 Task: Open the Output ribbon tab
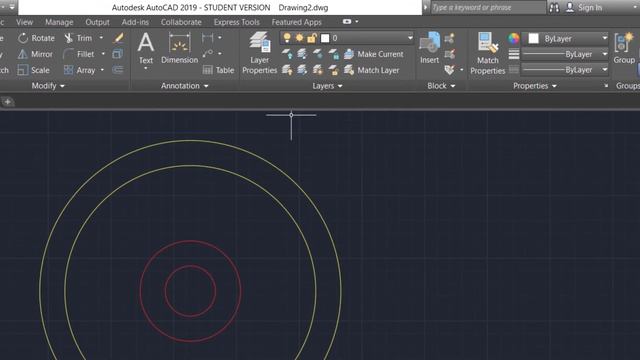(x=97, y=22)
